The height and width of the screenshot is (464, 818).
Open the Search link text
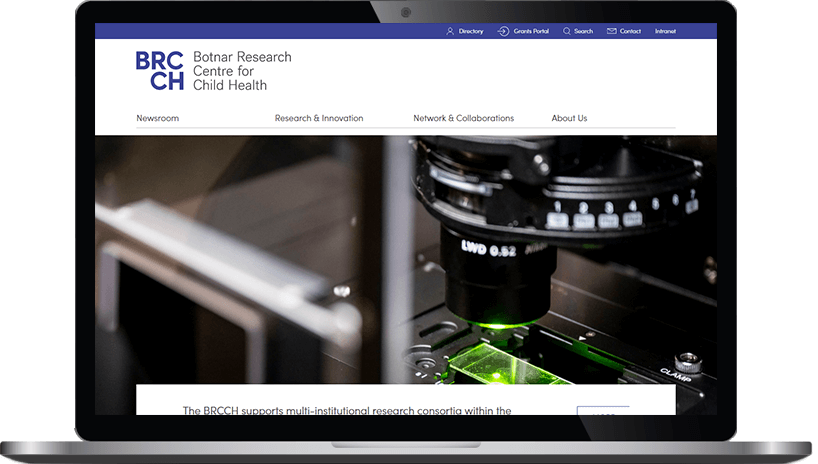coord(583,31)
